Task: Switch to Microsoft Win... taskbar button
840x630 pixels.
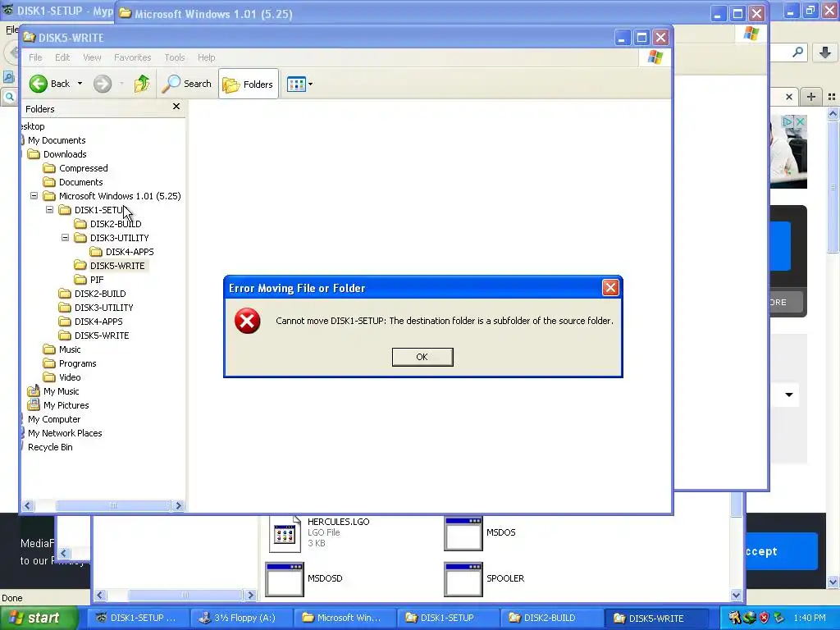Action: tap(344, 618)
